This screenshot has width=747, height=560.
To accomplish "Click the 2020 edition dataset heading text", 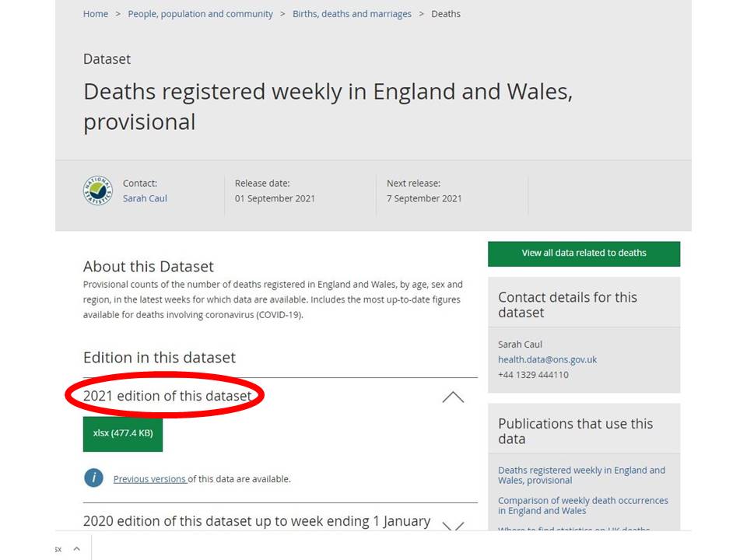I will [257, 521].
